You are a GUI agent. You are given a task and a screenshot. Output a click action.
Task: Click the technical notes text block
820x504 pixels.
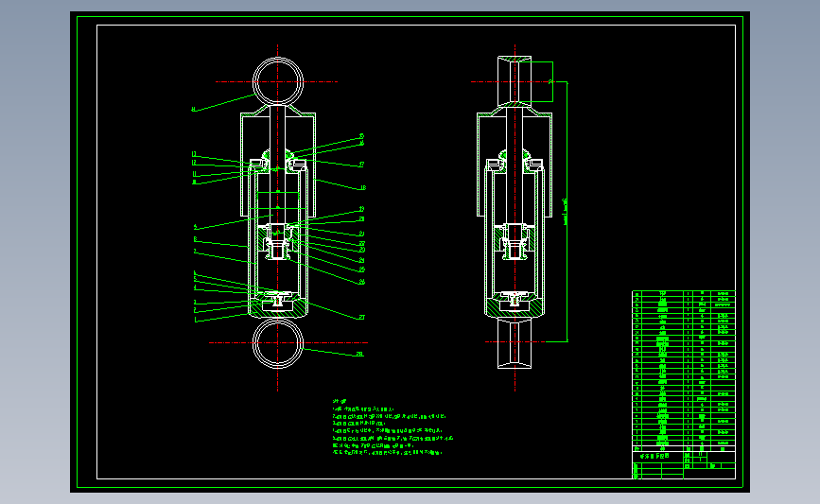tap(393, 427)
